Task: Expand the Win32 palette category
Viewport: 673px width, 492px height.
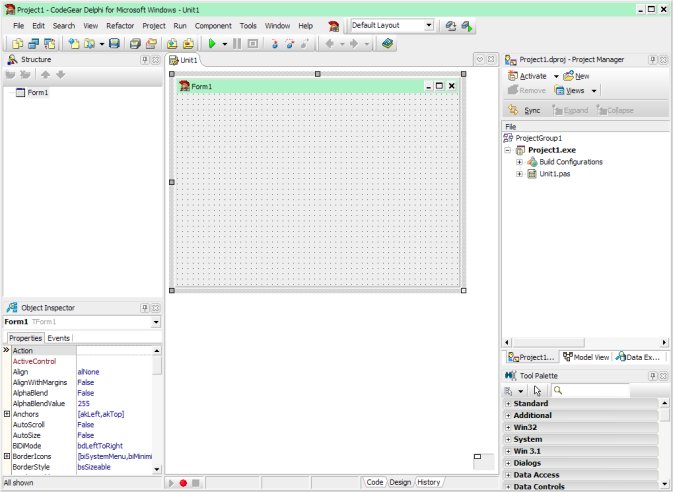Action: (508, 428)
